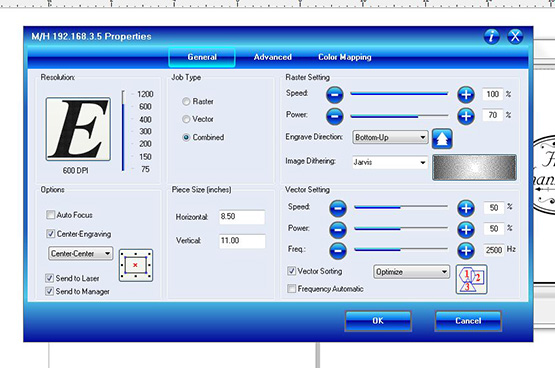The height and width of the screenshot is (368, 555).
Task: Increase vector power with plus icon
Action: (466, 230)
